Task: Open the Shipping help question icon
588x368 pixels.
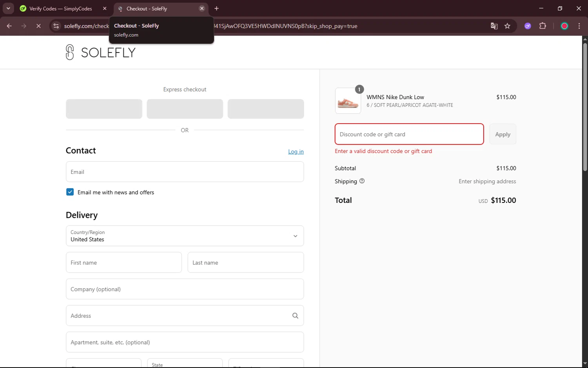Action: point(362,181)
